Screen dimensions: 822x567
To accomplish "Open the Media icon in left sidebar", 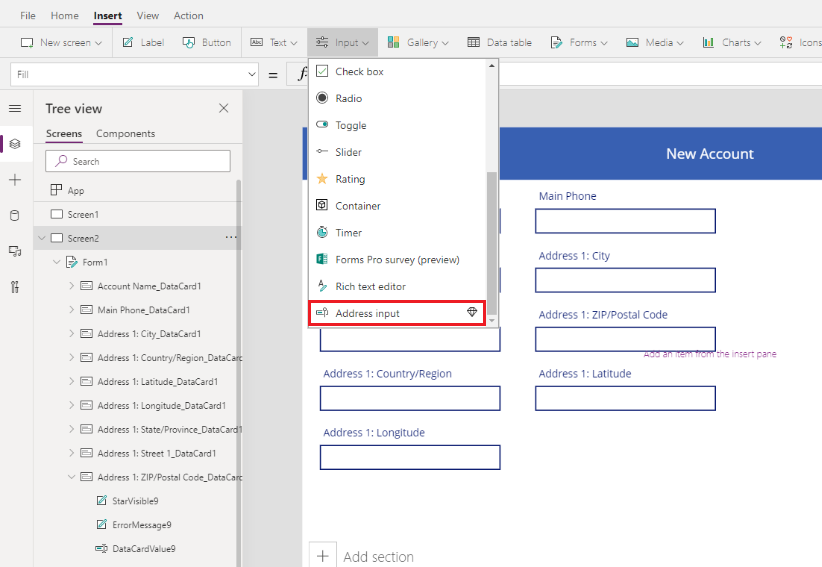I will click(x=15, y=251).
